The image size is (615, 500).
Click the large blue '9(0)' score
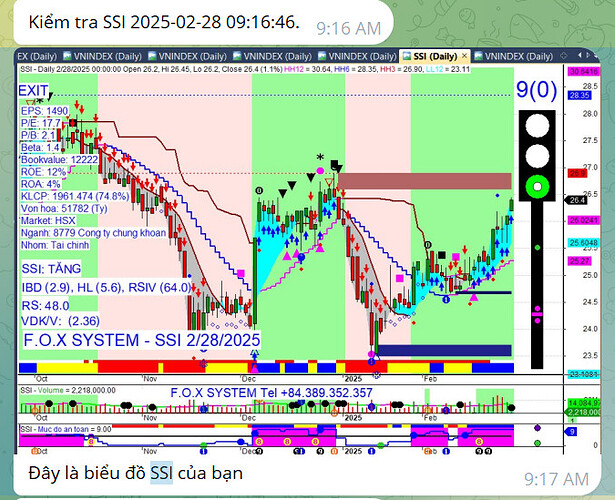[x=537, y=90]
